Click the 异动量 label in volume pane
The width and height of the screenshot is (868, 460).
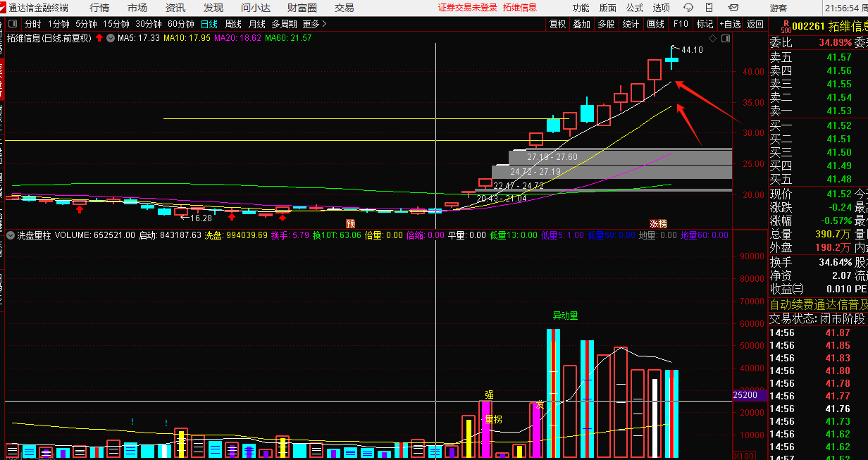tap(565, 316)
